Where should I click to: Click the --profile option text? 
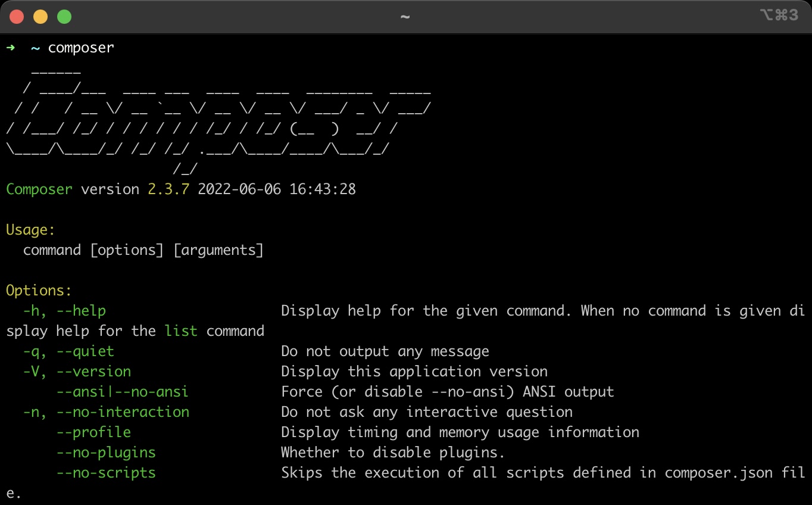pyautogui.click(x=93, y=432)
